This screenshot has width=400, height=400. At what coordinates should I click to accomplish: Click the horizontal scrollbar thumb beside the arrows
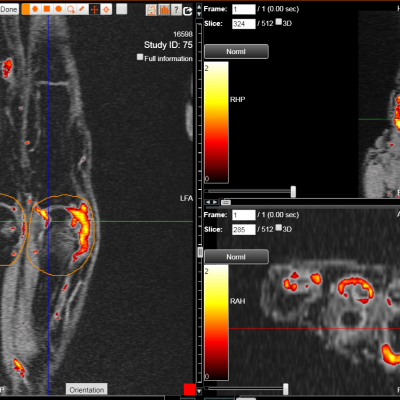[x=226, y=202]
